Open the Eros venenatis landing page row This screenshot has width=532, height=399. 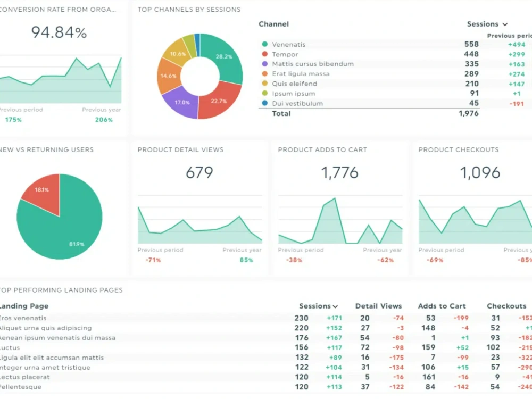23,318
